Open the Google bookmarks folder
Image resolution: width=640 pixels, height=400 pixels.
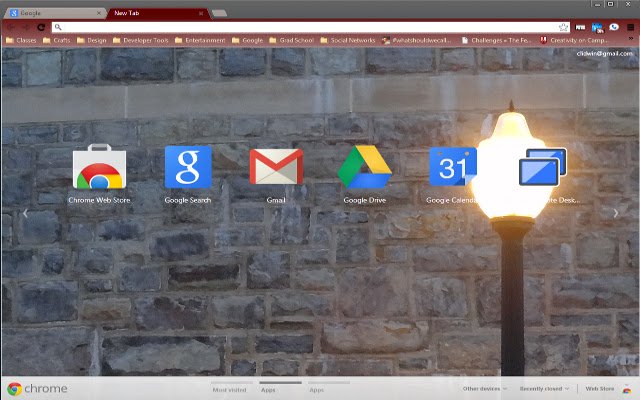click(x=248, y=40)
